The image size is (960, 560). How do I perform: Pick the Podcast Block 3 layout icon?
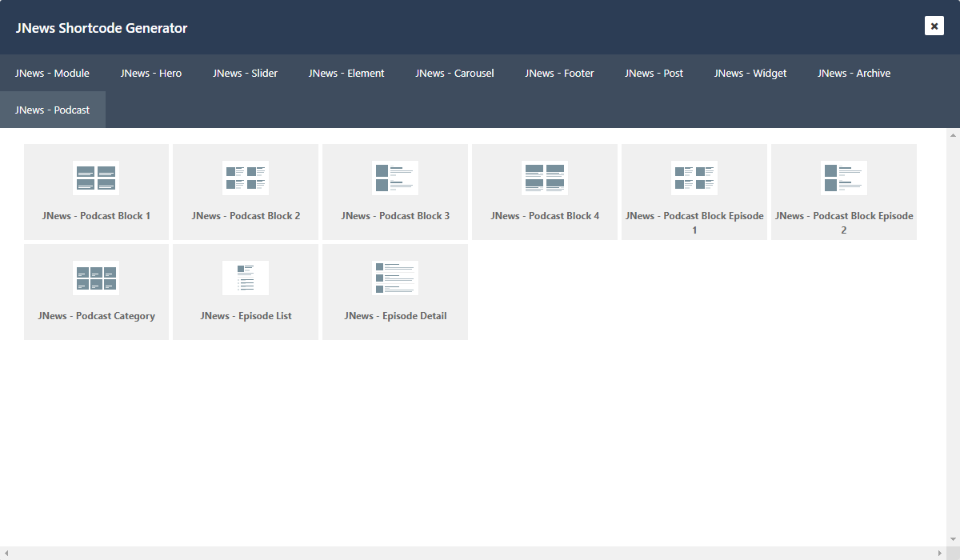tap(395, 178)
